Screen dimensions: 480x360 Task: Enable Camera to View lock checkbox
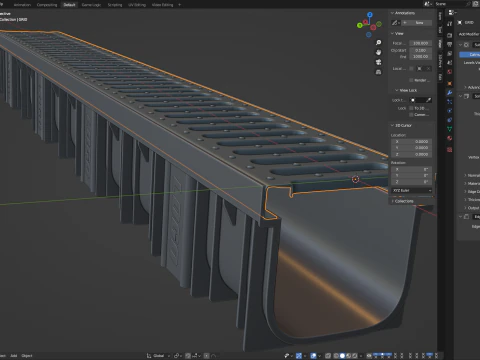(411, 115)
